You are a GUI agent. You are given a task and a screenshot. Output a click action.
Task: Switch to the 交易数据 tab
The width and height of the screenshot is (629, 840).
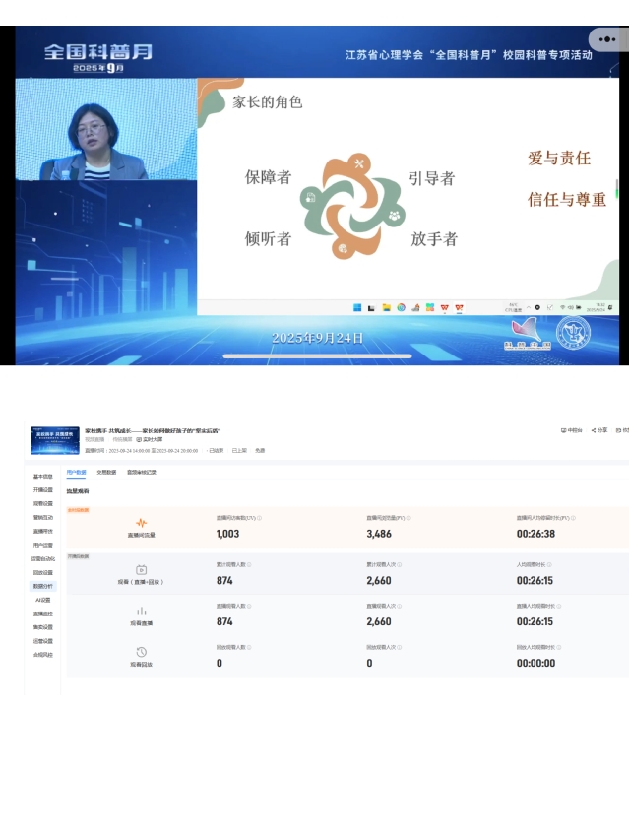pyautogui.click(x=105, y=472)
